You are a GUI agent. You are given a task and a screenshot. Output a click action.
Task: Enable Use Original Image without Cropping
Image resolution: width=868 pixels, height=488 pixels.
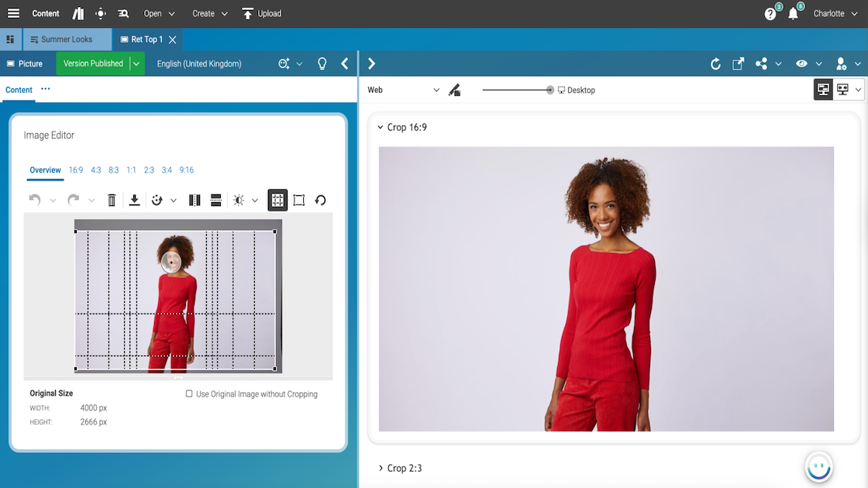pos(189,394)
